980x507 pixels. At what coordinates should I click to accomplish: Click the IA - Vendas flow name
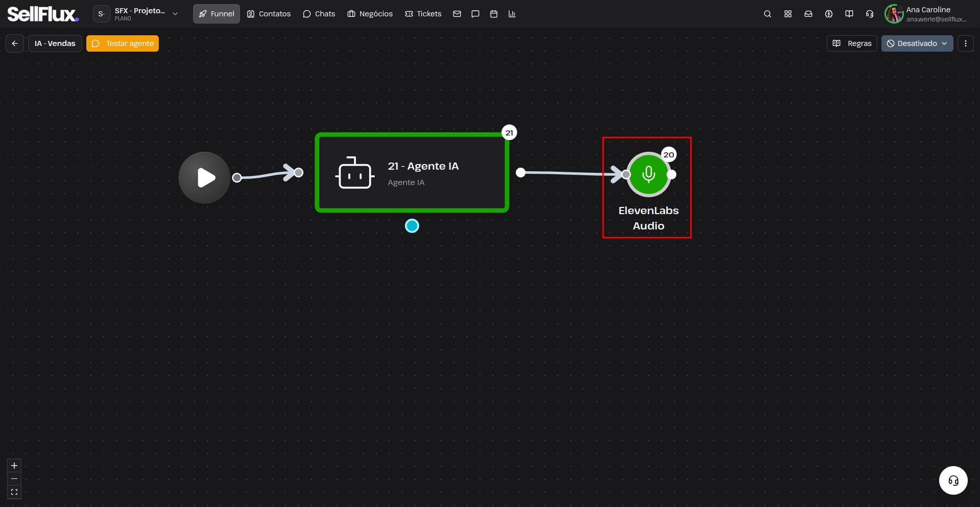(55, 43)
